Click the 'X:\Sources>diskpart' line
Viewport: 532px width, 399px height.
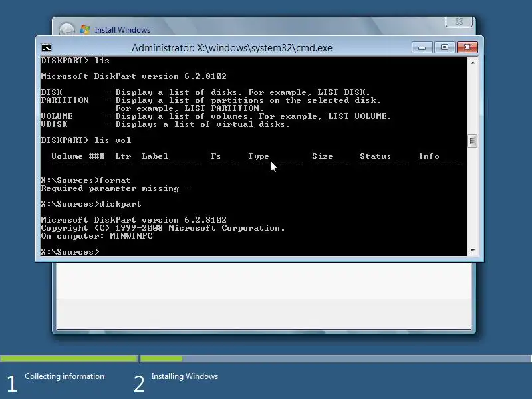91,204
